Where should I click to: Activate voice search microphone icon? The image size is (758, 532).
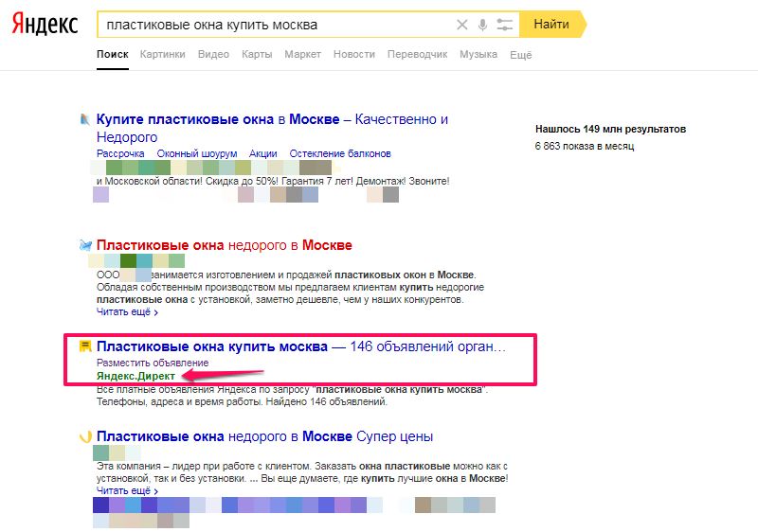[482, 25]
